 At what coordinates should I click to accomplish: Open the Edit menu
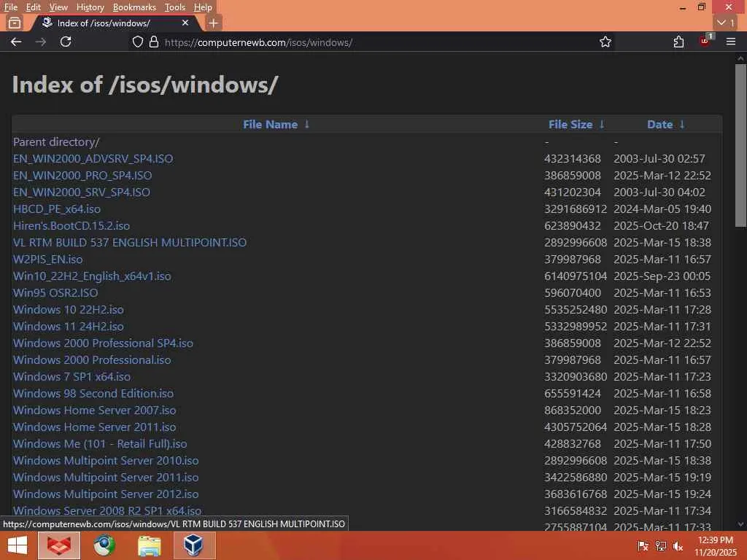[x=34, y=7]
